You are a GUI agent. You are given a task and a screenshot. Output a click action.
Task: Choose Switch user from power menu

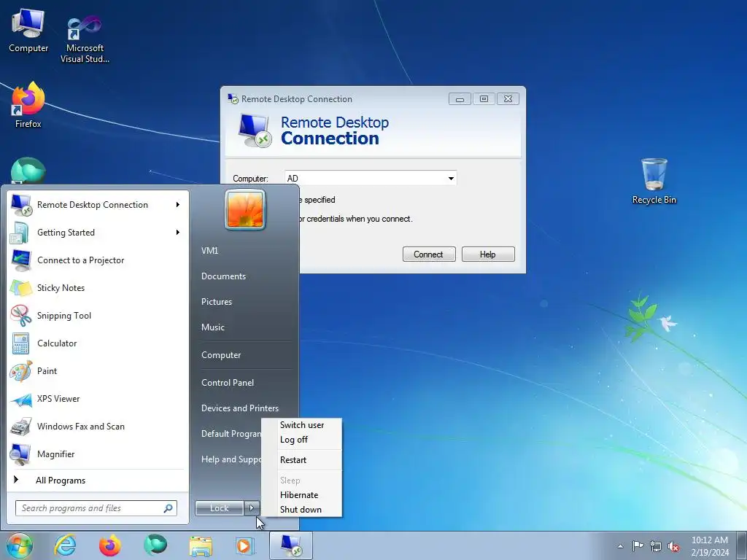click(302, 425)
